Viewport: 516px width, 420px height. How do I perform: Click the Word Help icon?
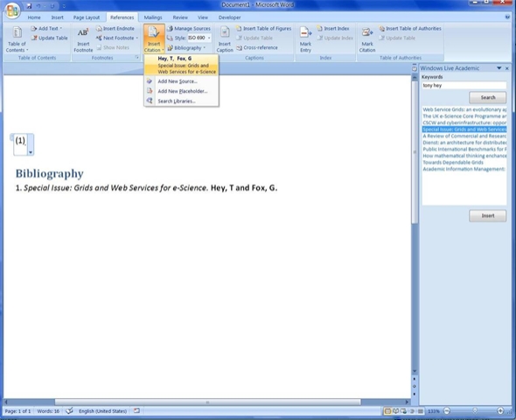[x=507, y=17]
